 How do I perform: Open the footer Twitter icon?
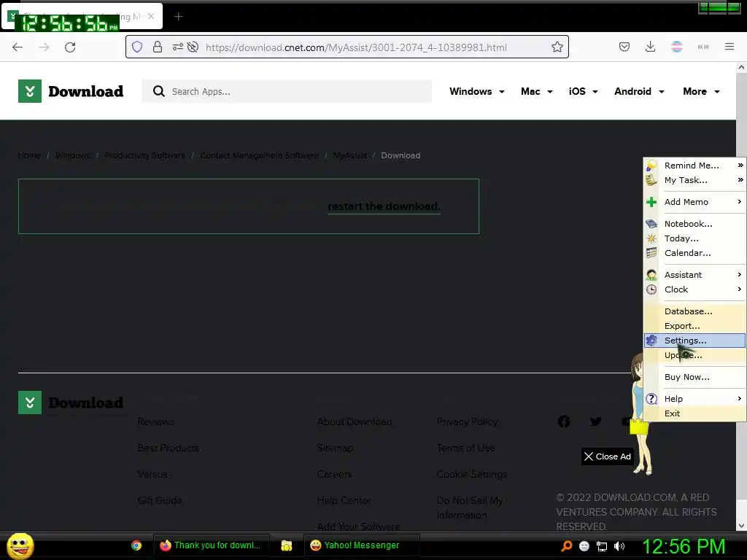595,421
